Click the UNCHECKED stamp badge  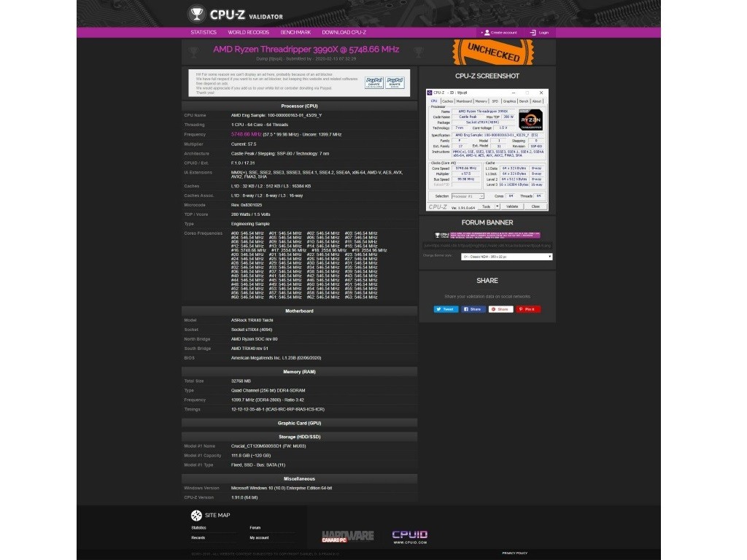click(x=493, y=52)
